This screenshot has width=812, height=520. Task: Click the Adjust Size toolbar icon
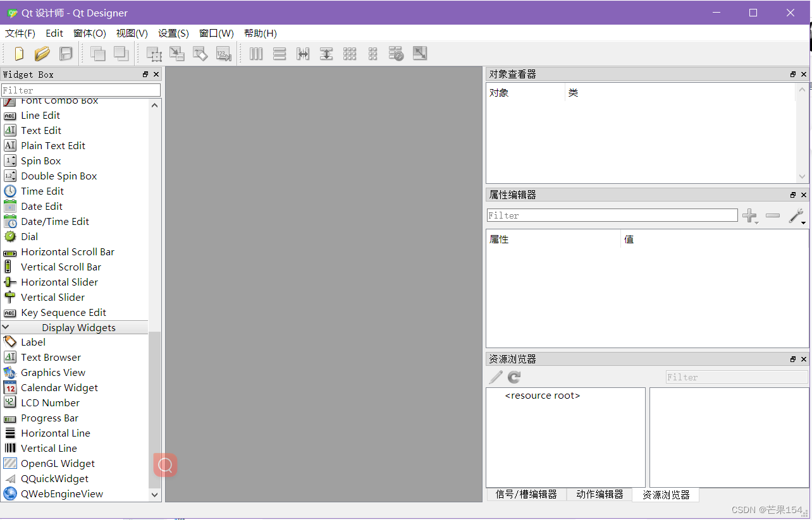coord(419,54)
